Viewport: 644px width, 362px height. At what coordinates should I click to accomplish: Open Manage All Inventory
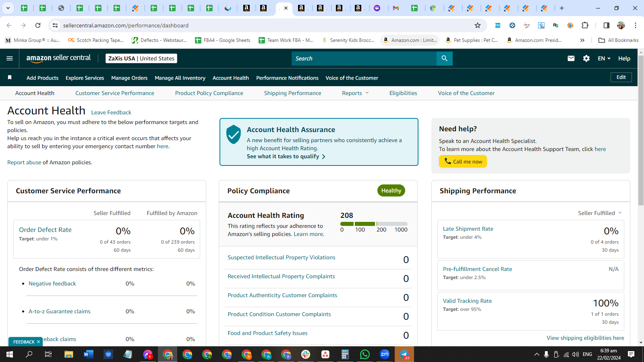pos(180,78)
